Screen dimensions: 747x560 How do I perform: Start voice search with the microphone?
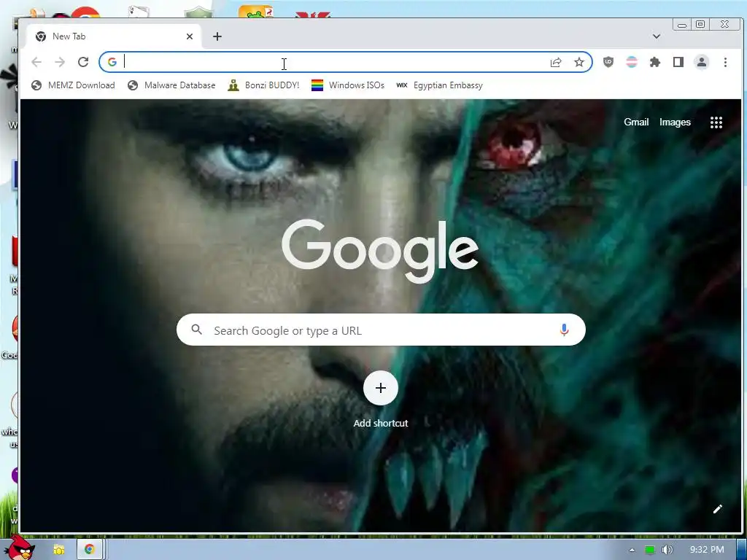coord(564,330)
